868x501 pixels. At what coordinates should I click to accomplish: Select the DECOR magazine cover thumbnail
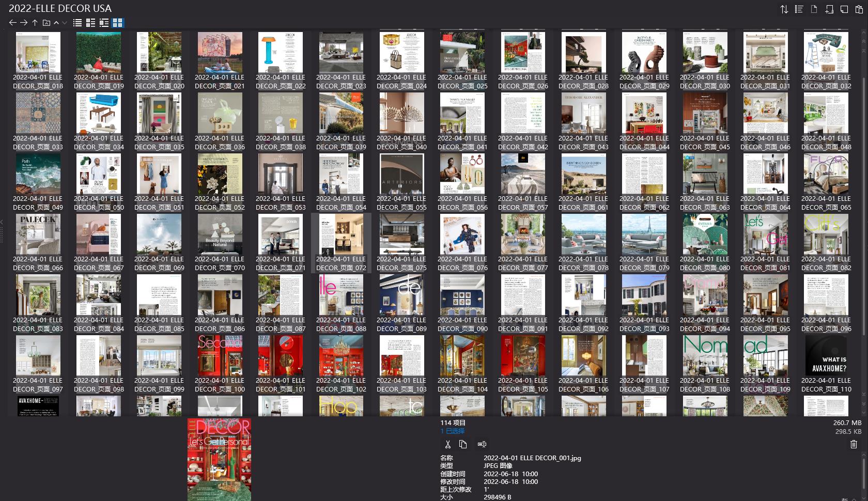[219, 459]
